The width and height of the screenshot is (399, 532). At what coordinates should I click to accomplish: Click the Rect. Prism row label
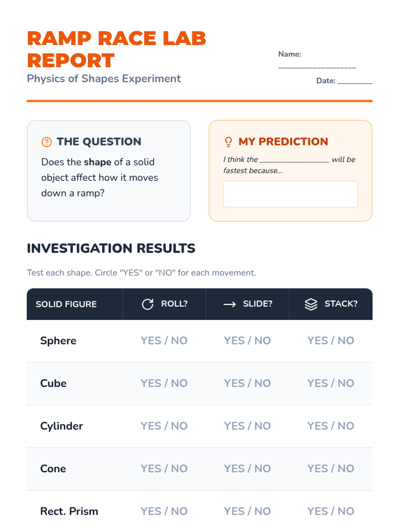(x=69, y=511)
